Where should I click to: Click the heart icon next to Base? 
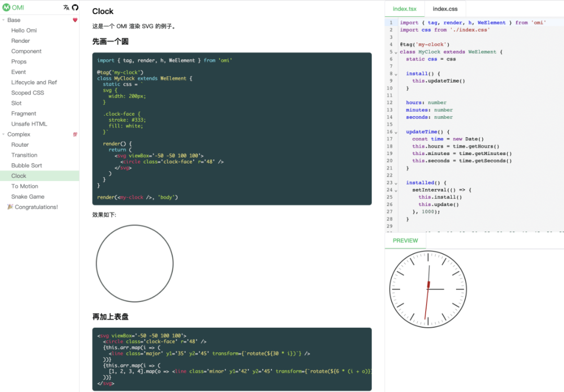click(75, 20)
